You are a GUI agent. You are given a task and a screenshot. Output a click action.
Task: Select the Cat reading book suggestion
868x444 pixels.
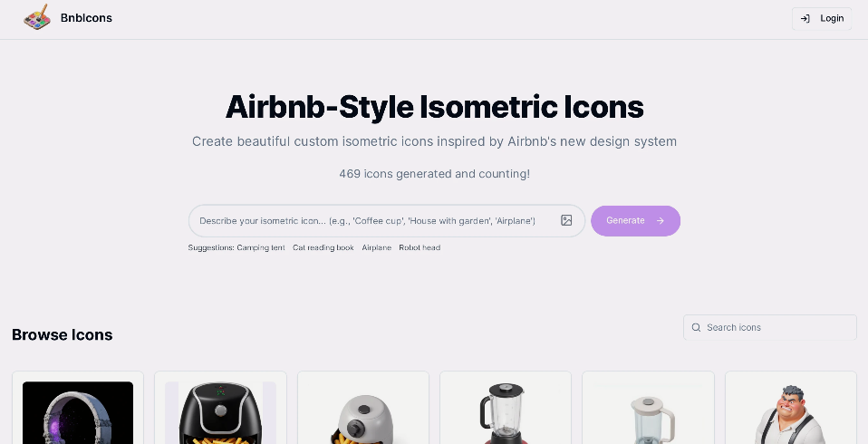point(323,247)
